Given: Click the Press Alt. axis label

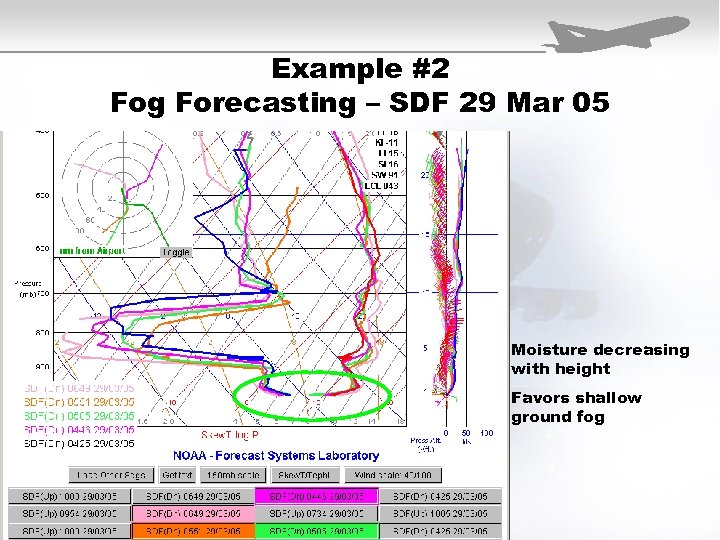Looking at the screenshot, I should [x=426, y=444].
